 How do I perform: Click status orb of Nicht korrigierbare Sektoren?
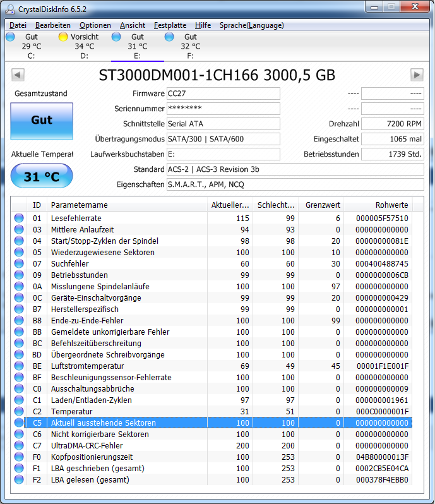click(x=19, y=435)
